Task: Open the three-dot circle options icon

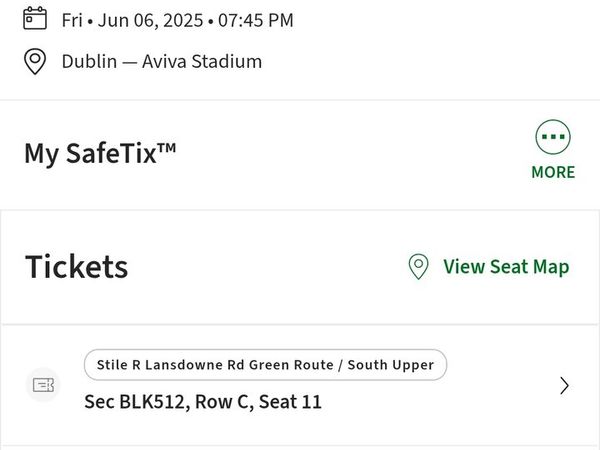Action: 553,137
